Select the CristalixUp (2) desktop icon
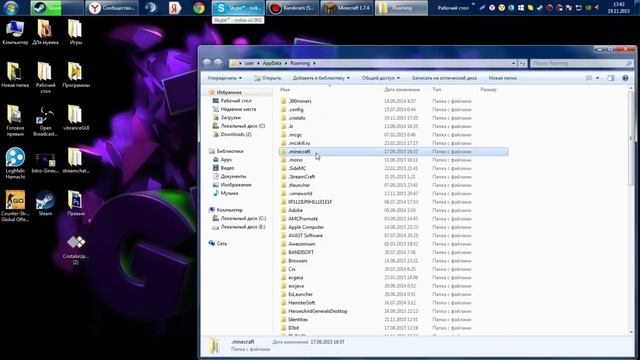 pos(76,250)
